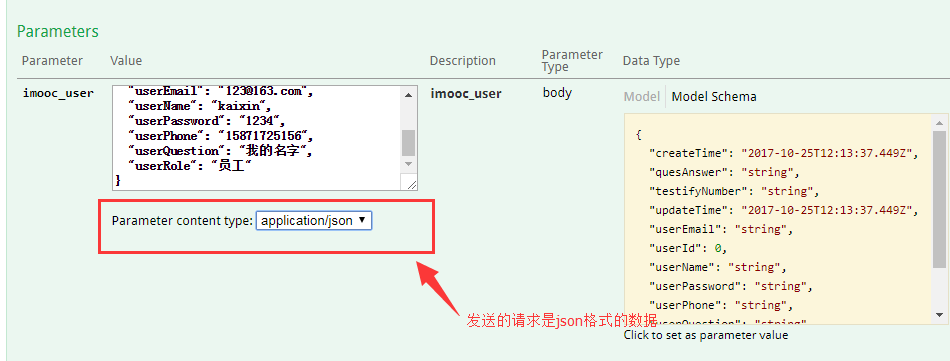
Task: Click the "userPassword": "1234" line in textarea
Action: tap(206, 121)
